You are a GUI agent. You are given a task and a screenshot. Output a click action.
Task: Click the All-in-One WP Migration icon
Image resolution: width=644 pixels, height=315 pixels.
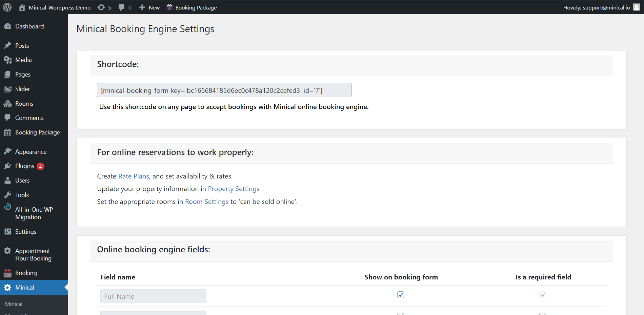pyautogui.click(x=7, y=207)
